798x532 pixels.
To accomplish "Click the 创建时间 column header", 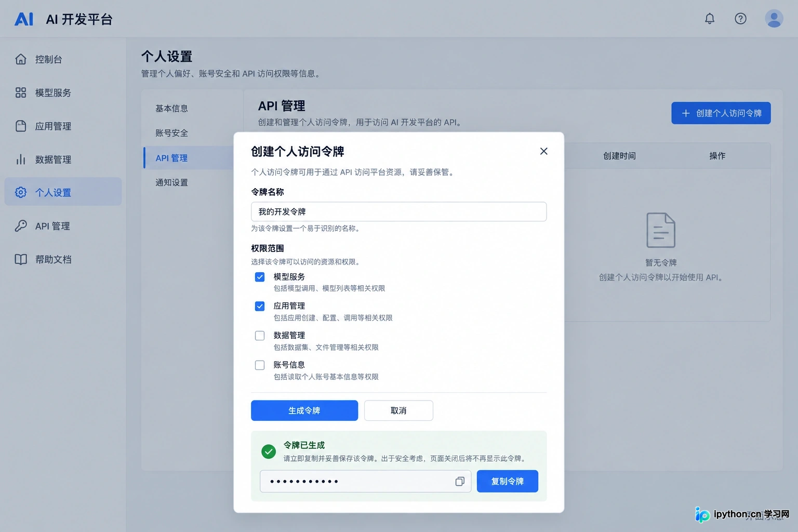I will 619,156.
